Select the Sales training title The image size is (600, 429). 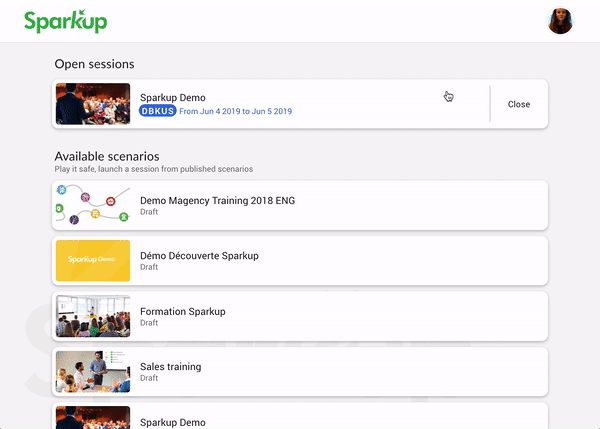tap(171, 367)
